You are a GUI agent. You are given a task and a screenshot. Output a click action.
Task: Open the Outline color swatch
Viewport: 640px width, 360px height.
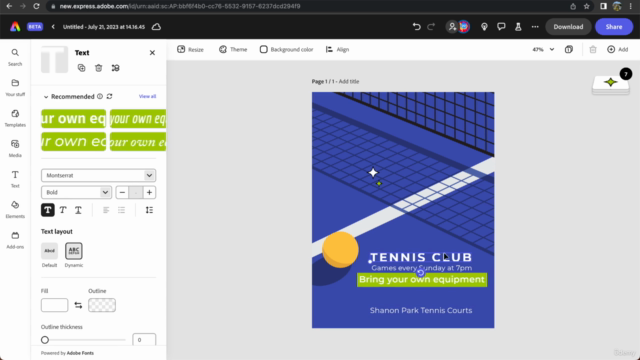point(102,305)
